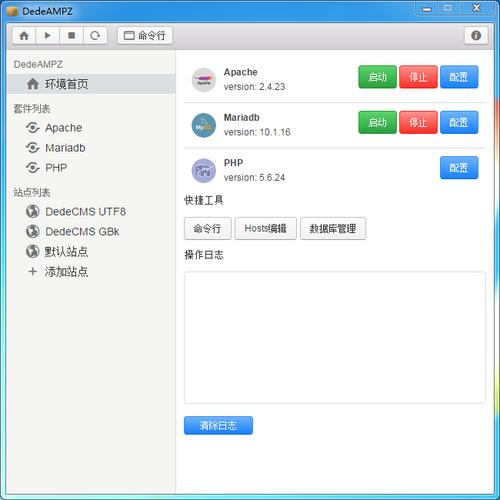This screenshot has width=500, height=500.
Task: Maximize the DedeAMPZ window
Action: [x=448, y=9]
